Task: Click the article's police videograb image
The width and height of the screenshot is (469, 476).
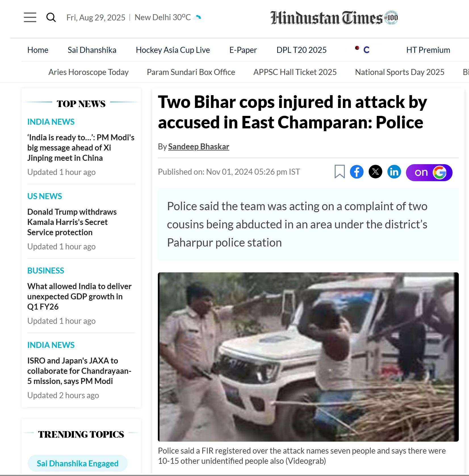Action: [x=308, y=357]
